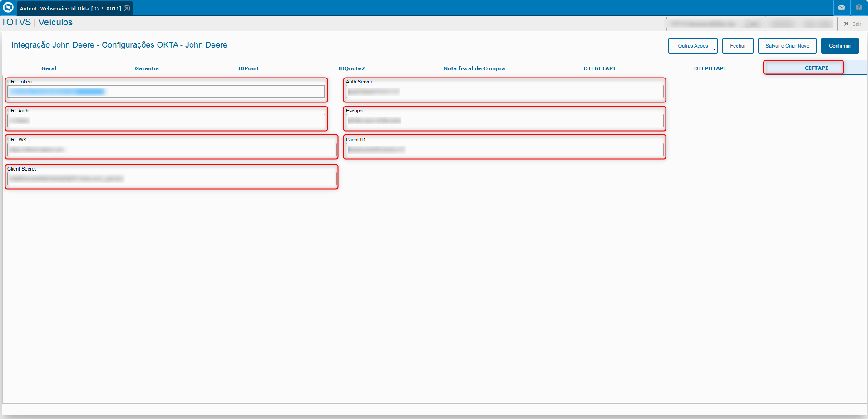868x419 pixels.
Task: Click into the URL Auth field
Action: tap(166, 121)
